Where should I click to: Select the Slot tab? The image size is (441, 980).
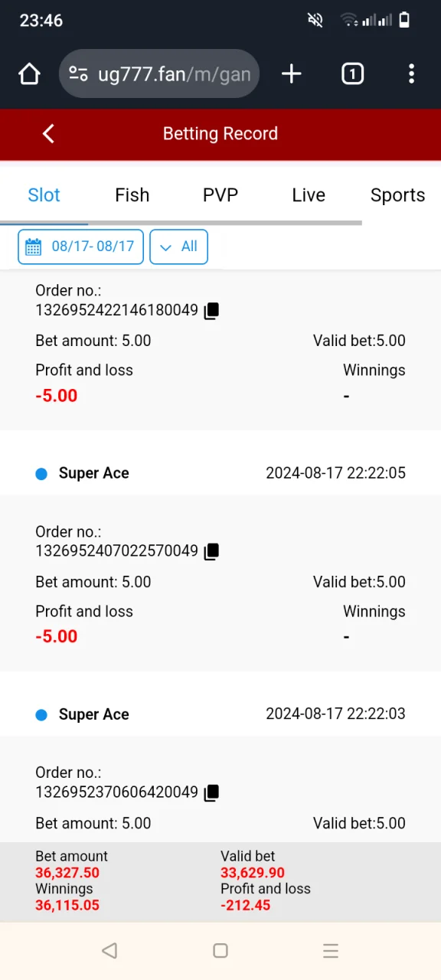pyautogui.click(x=44, y=195)
